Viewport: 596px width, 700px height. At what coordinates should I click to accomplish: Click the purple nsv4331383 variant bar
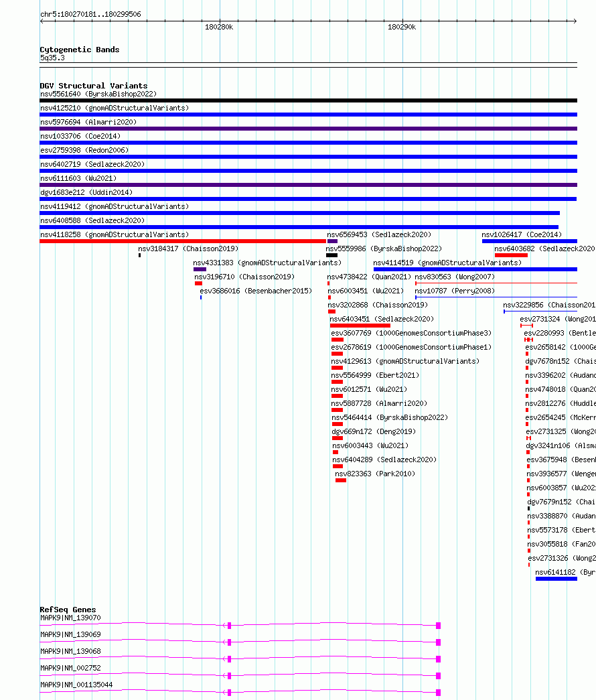(x=200, y=269)
